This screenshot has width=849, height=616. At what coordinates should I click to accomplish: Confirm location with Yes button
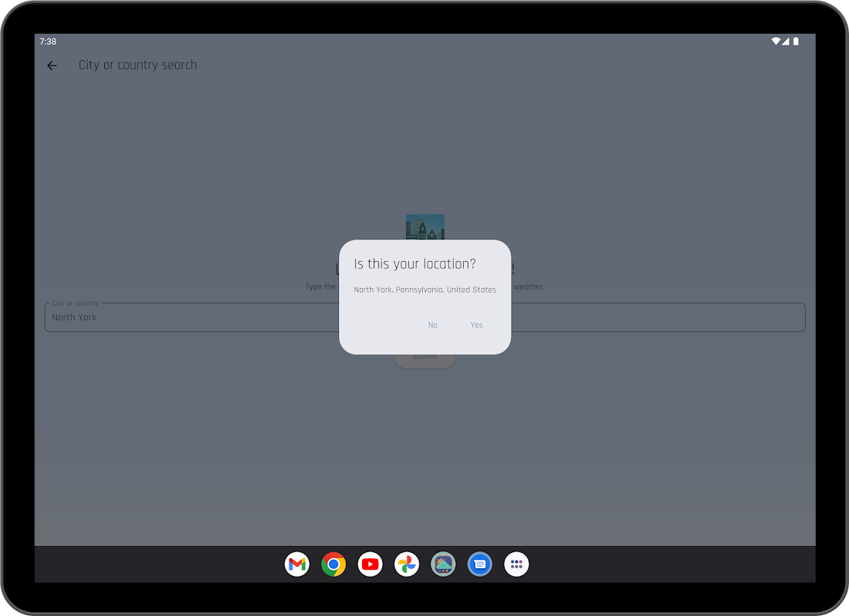(x=476, y=325)
